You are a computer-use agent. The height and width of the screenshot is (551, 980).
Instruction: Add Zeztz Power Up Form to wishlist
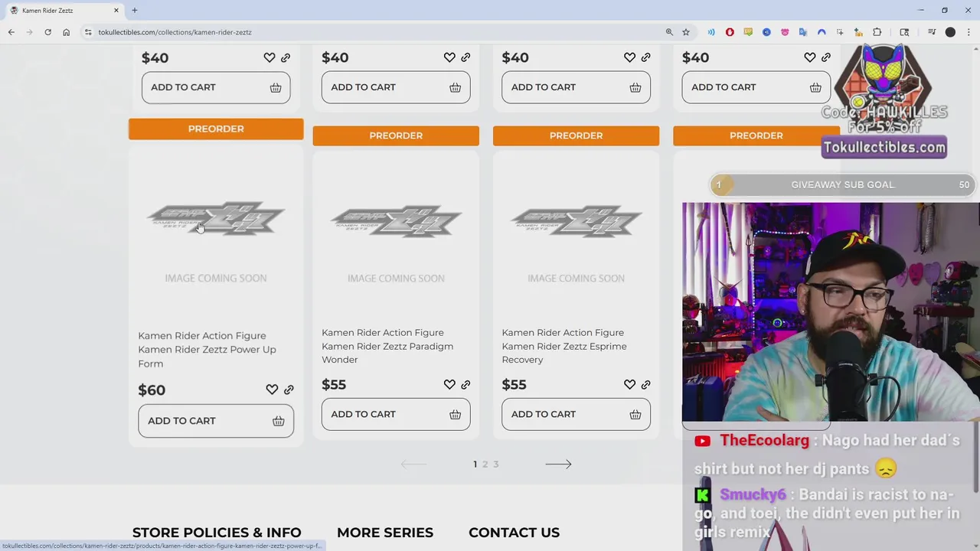coord(272,390)
